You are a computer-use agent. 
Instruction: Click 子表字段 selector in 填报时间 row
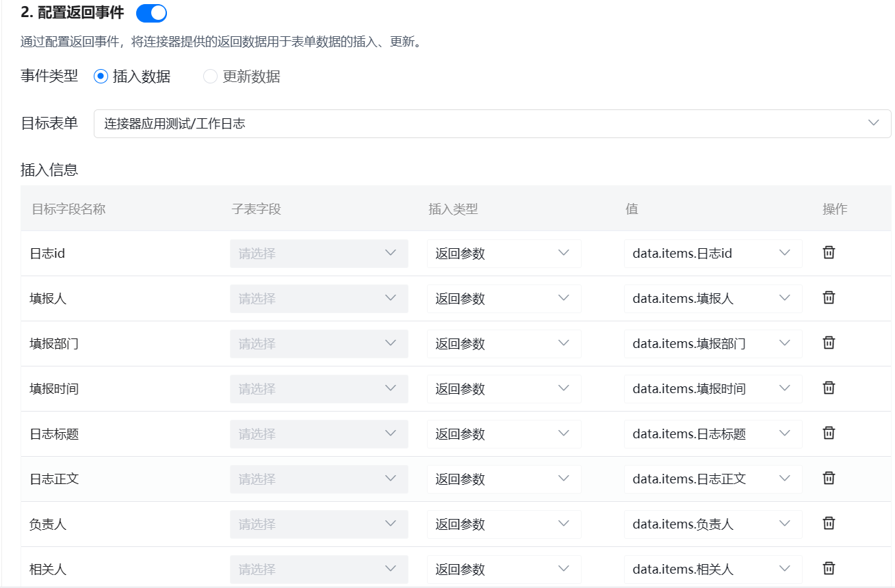click(x=319, y=389)
